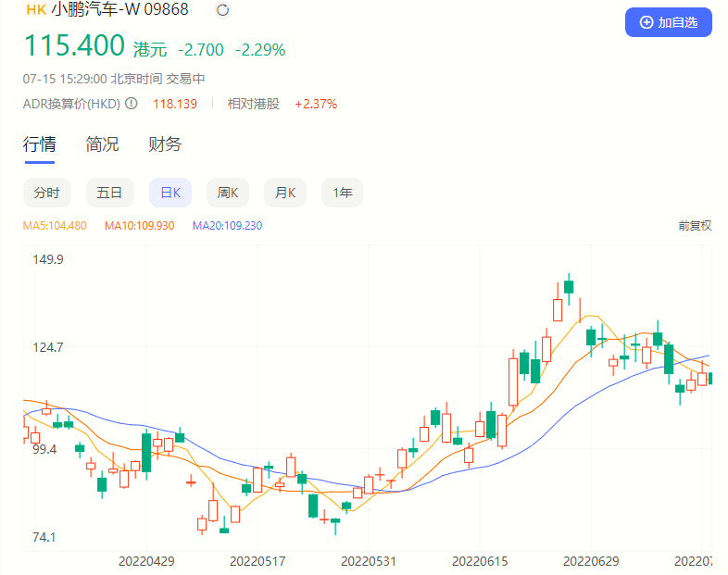This screenshot has width=728, height=575.
Task: Click the 20220517 date axis label
Action: pyautogui.click(x=257, y=561)
